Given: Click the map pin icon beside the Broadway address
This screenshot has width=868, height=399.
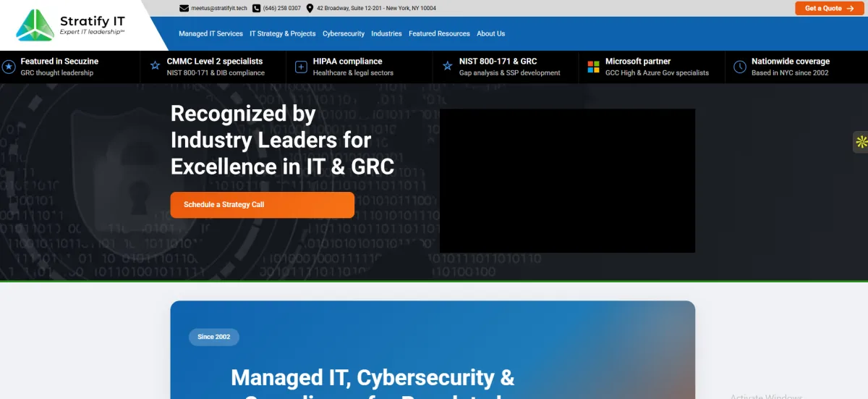Looking at the screenshot, I should [x=310, y=9].
